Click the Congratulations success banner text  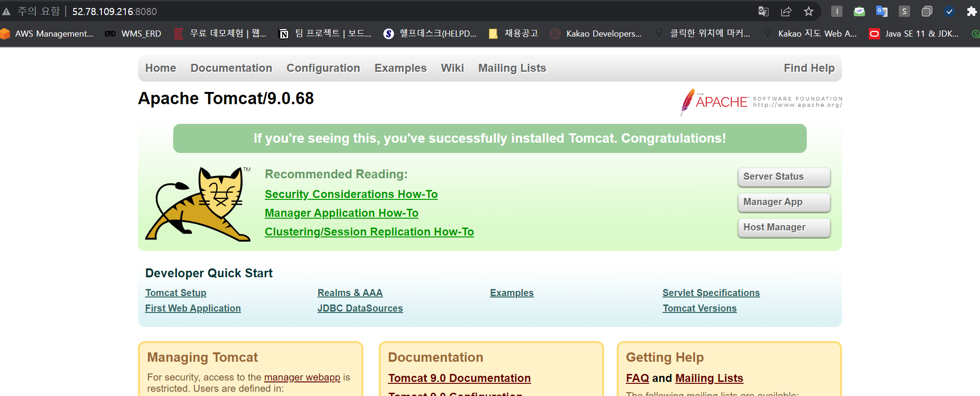(490, 138)
